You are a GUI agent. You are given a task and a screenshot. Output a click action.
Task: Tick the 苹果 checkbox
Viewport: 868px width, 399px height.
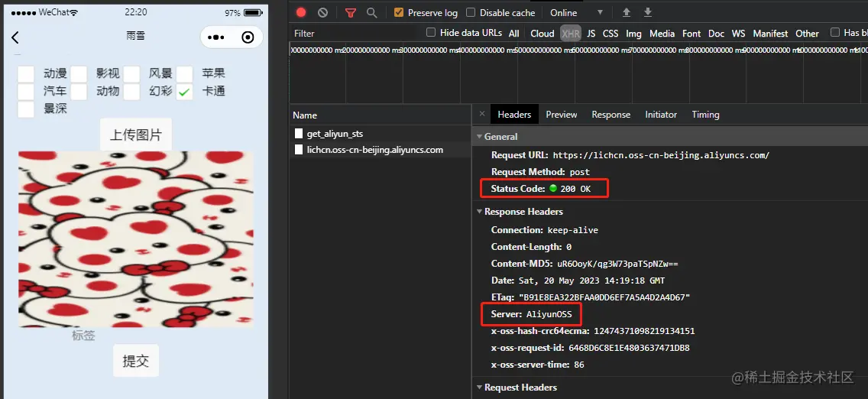pyautogui.click(x=184, y=73)
